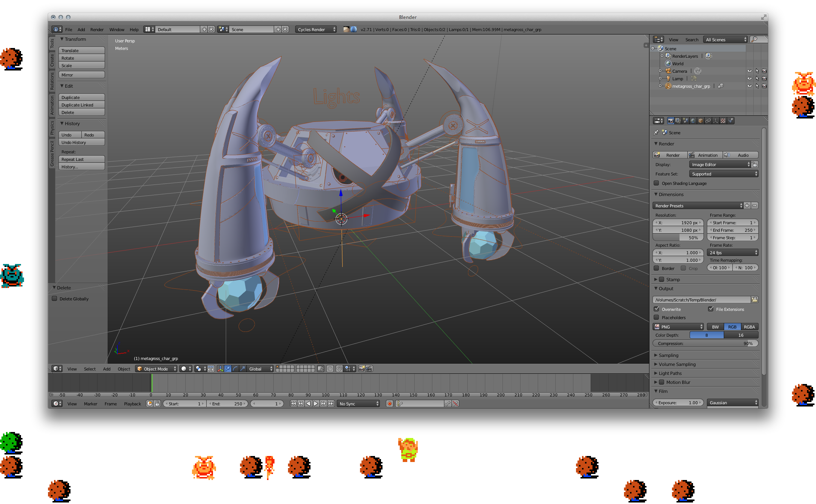Expand the RenderLayers tree item
Image resolution: width=816 pixels, height=504 pixels.
coord(662,56)
